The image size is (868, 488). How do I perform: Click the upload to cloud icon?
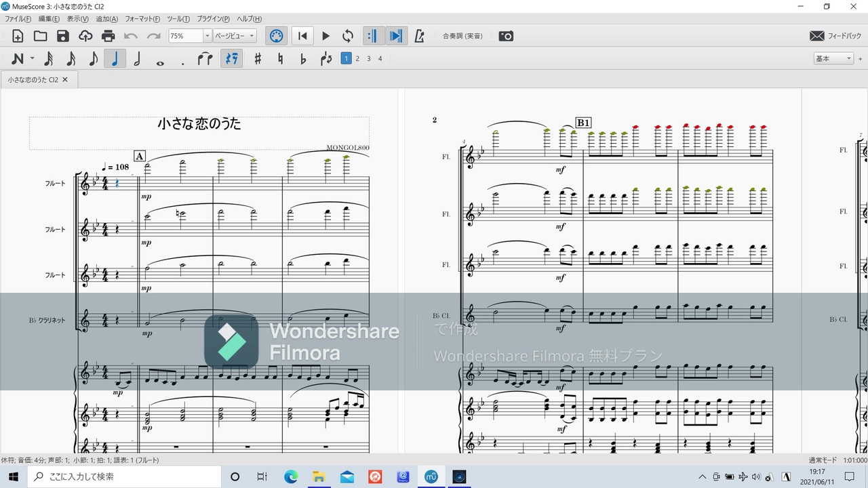[x=85, y=36]
